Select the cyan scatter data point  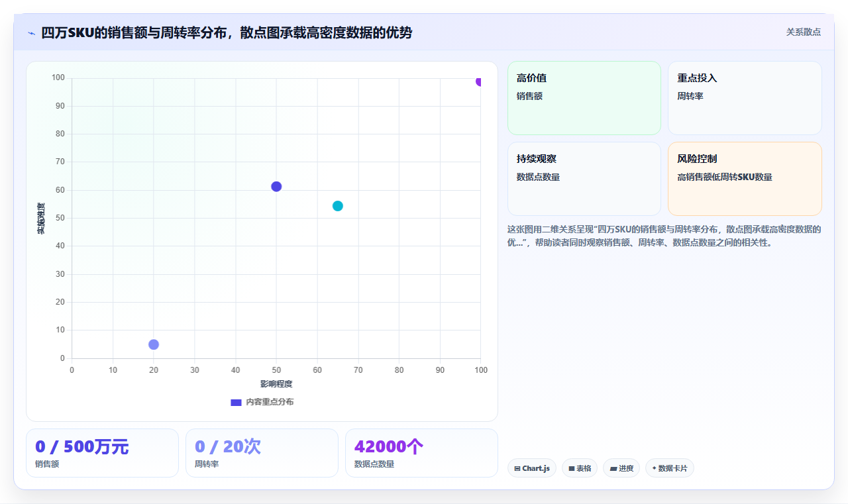338,206
